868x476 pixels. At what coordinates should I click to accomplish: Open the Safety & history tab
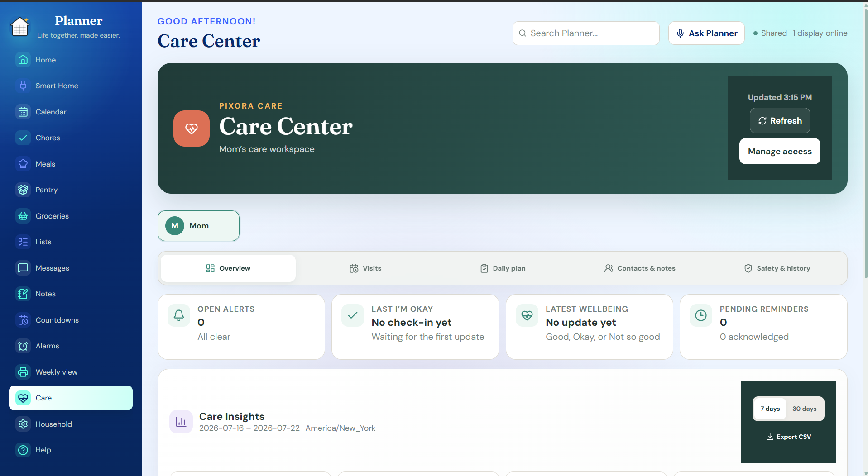(x=777, y=268)
